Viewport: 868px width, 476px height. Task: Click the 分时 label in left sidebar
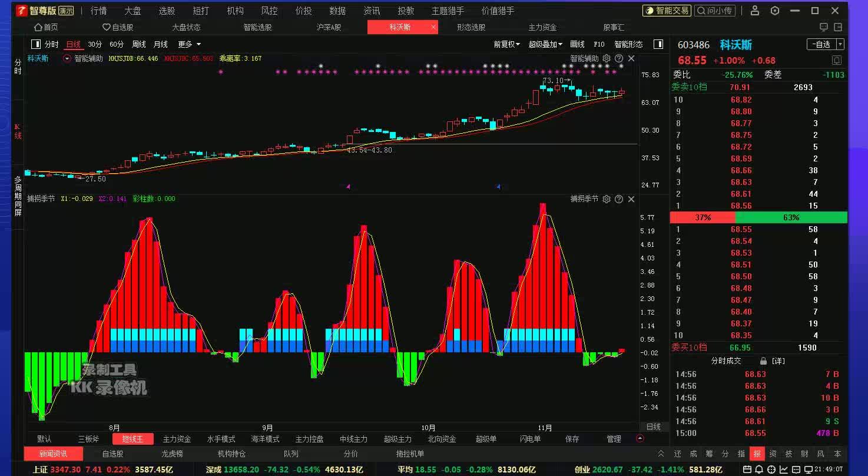click(x=18, y=66)
